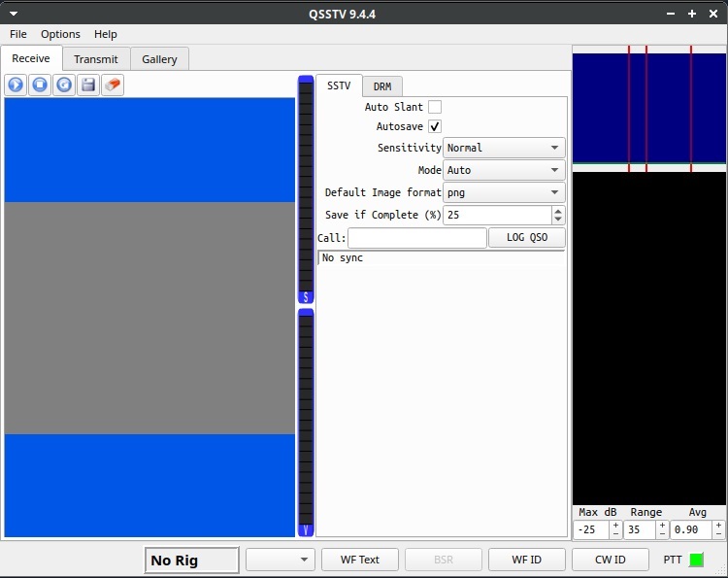
Task: Open the Default Image format dropdown
Action: [504, 192]
